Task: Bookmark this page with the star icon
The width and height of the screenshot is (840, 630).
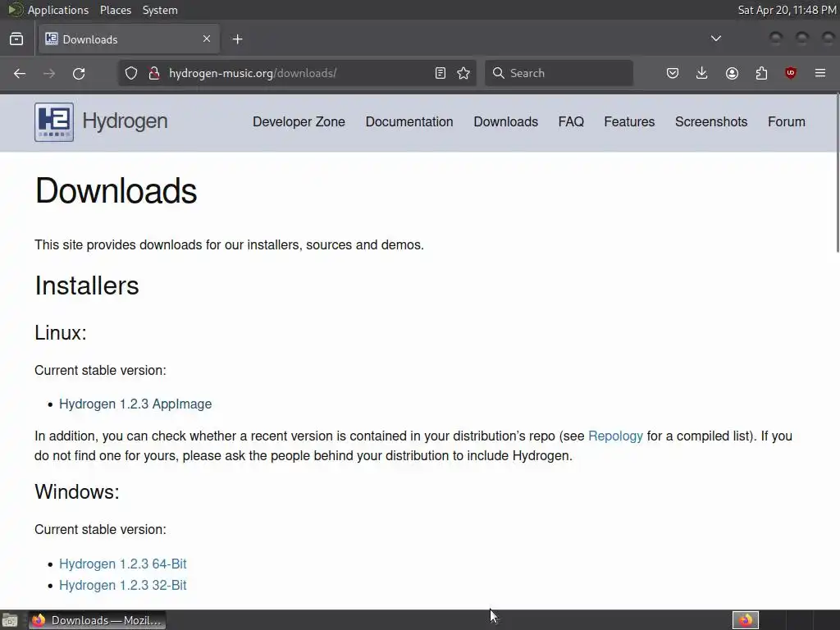Action: 463,73
